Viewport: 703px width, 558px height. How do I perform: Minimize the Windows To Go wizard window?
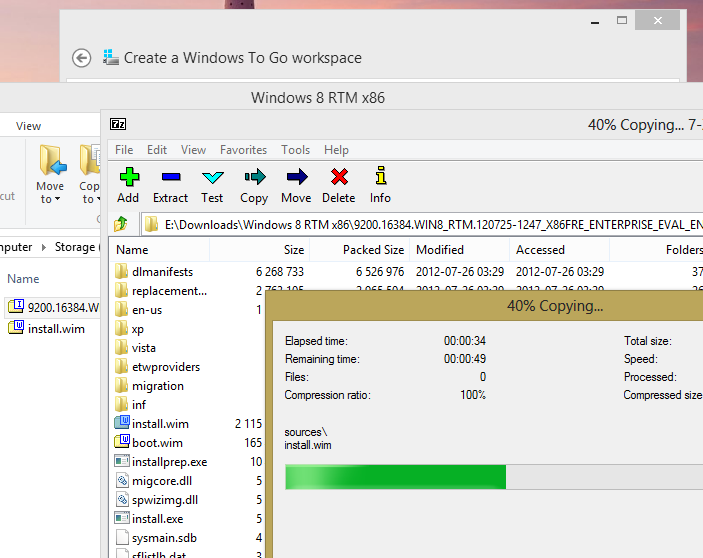(x=595, y=21)
